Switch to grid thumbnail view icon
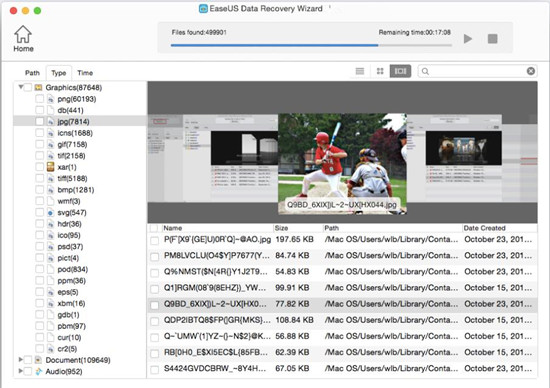 tap(380, 71)
